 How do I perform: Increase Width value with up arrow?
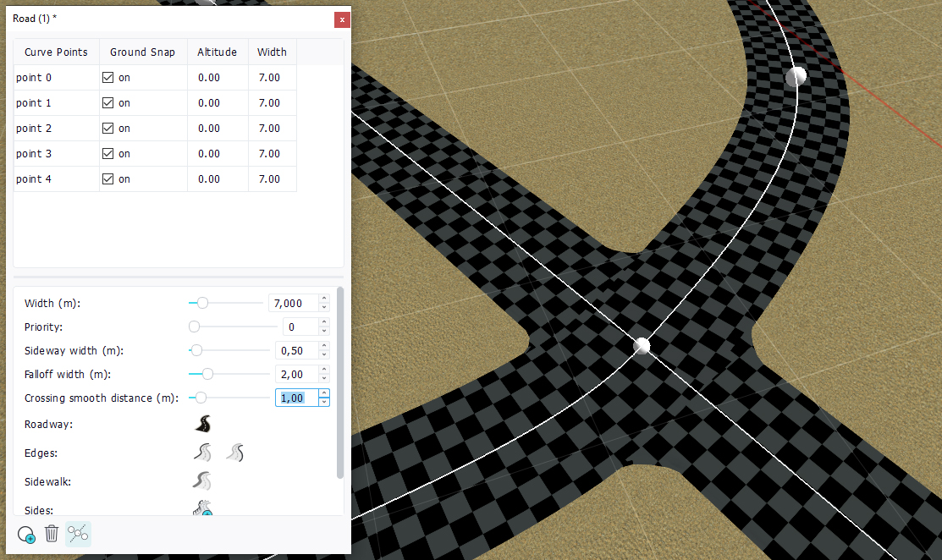[324, 299]
